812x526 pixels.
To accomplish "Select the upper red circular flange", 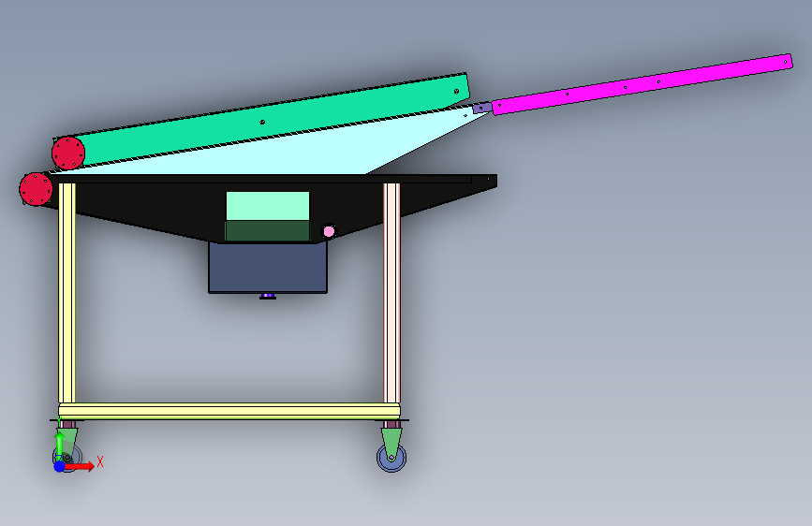I will (68, 153).
